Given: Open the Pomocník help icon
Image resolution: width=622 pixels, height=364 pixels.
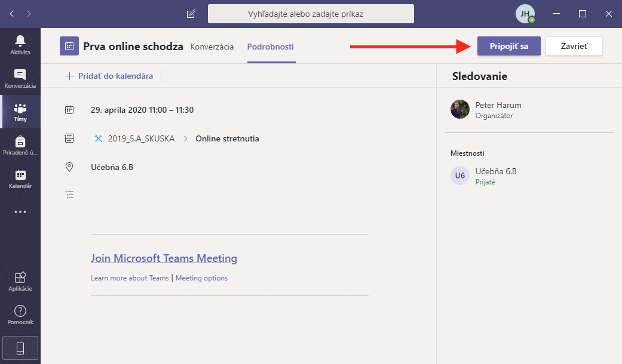Looking at the screenshot, I should pos(20,314).
